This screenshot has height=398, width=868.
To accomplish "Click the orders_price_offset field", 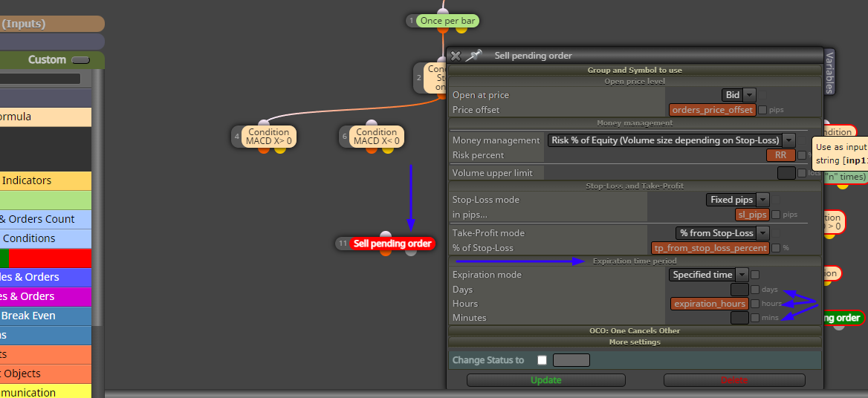I will pyautogui.click(x=713, y=110).
